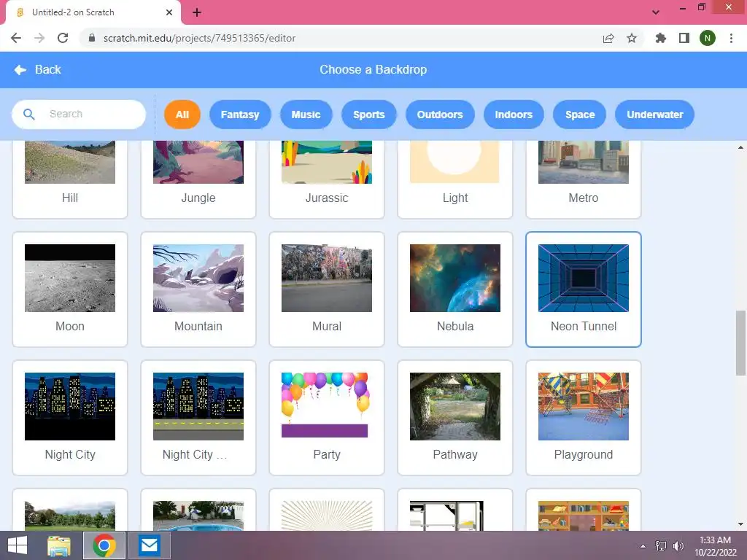Open the Windows Start menu
The image size is (747, 560).
pos(18,545)
